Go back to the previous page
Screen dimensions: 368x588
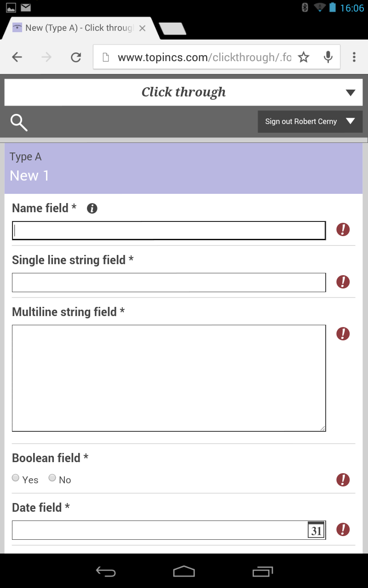(17, 57)
